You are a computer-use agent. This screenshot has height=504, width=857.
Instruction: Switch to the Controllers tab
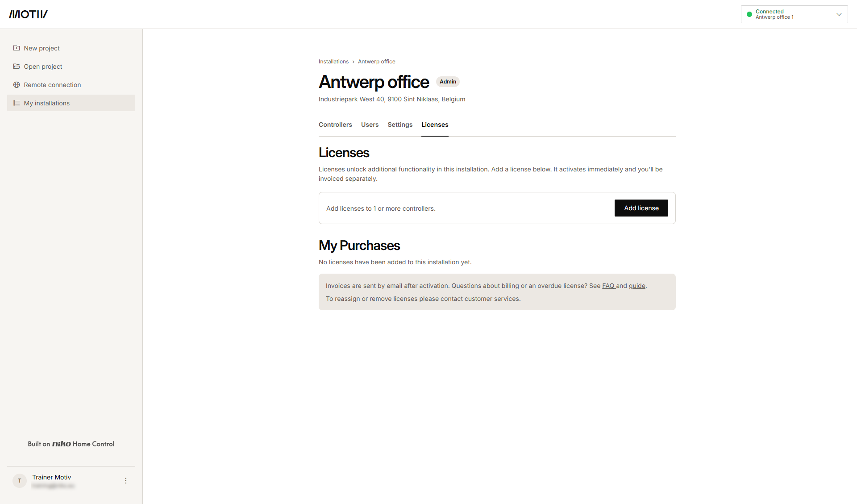[335, 125]
